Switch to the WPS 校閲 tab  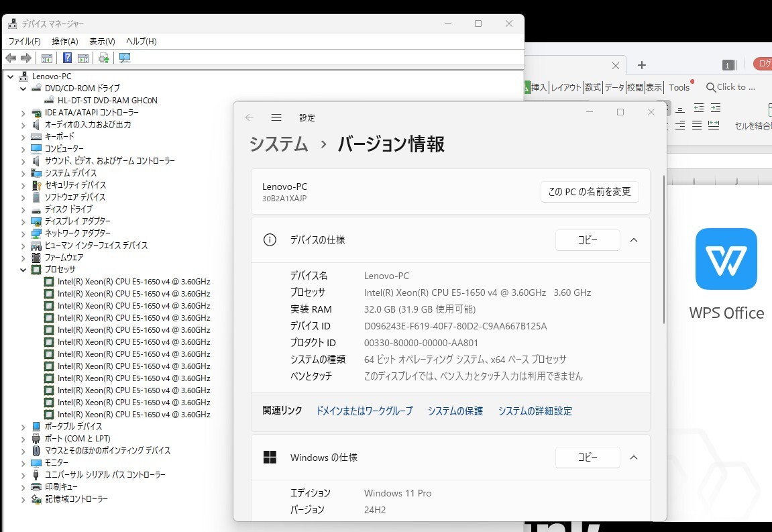(635, 88)
